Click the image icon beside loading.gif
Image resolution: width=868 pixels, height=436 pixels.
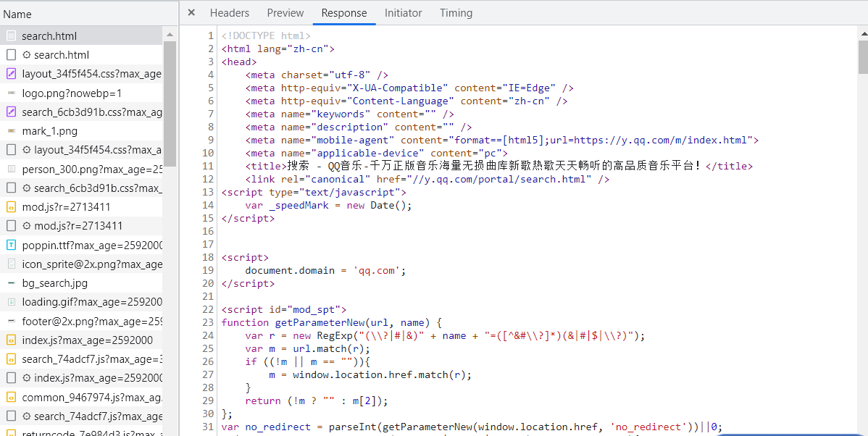[x=11, y=301]
